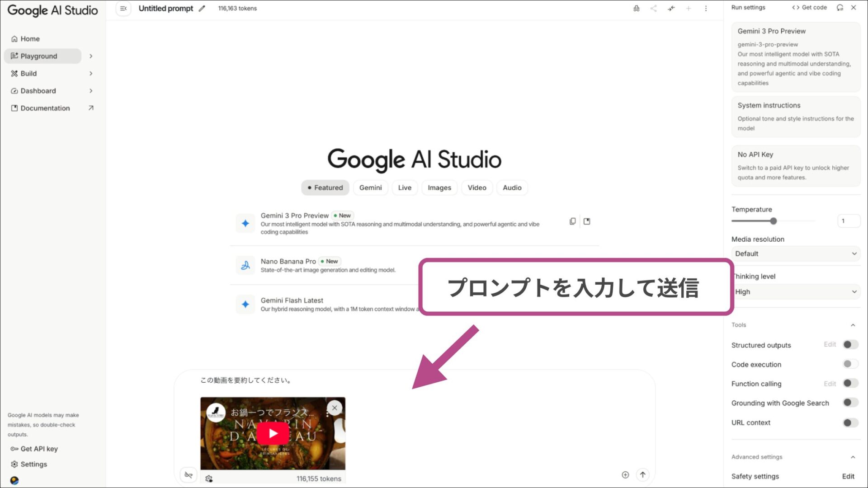The image size is (868, 488).
Task: Change Thinking level from High
Action: point(796,291)
